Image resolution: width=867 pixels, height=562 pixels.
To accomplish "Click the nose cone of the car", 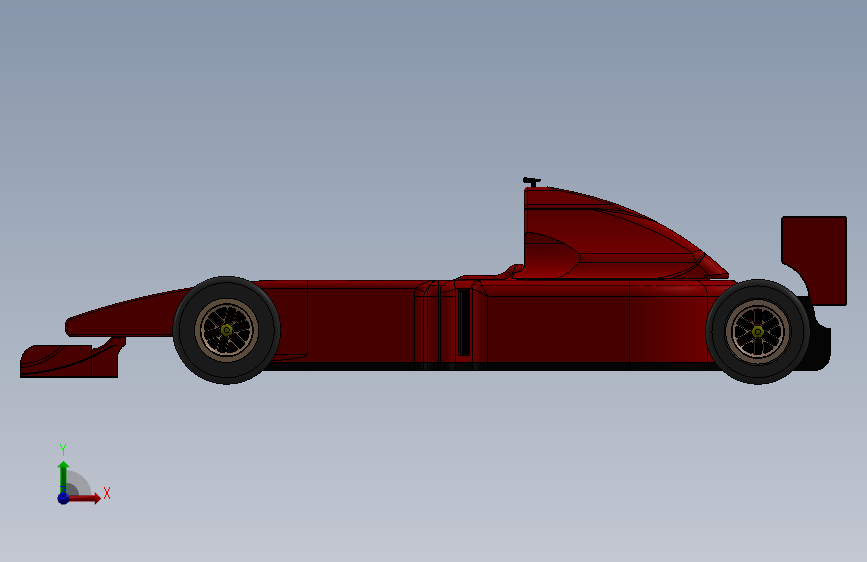I will point(127,315).
